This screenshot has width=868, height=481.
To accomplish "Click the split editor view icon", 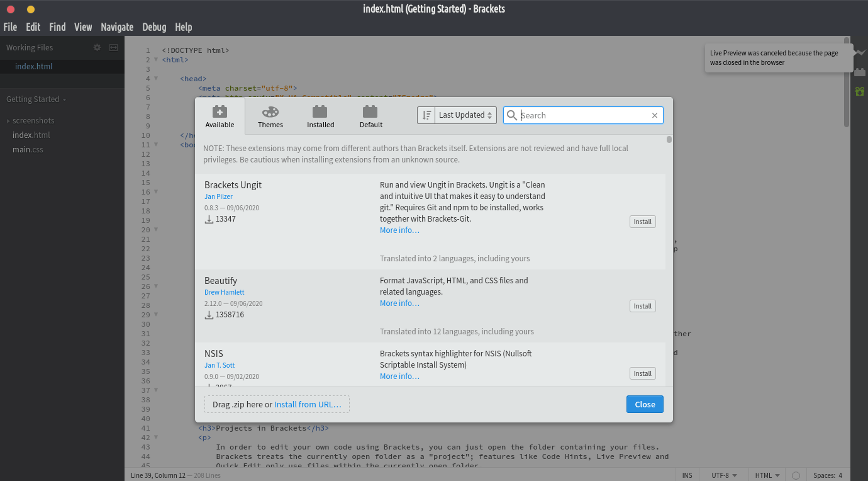I will [x=114, y=47].
